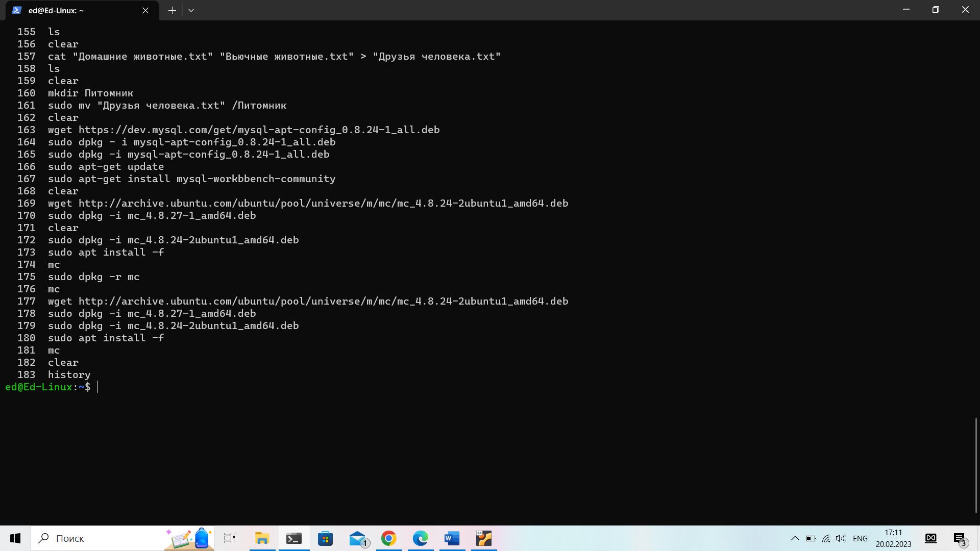This screenshot has width=980, height=551.
Task: Switch to the Terminal taskbar icon
Action: click(294, 538)
